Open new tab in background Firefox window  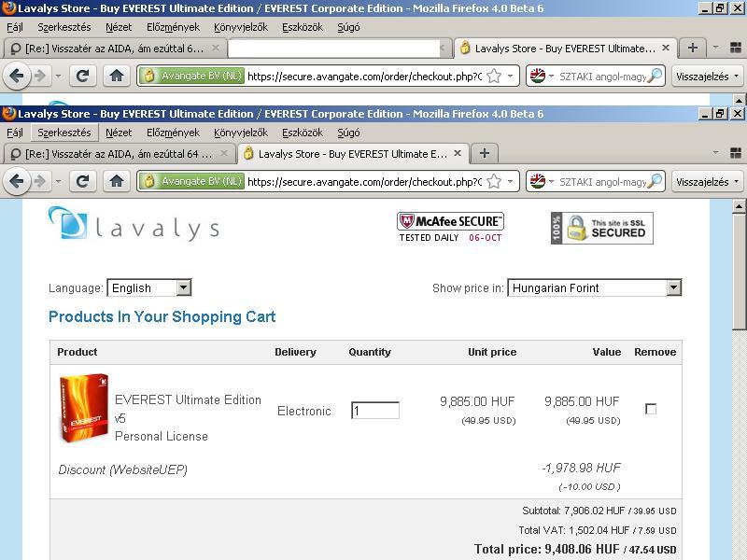click(x=693, y=48)
